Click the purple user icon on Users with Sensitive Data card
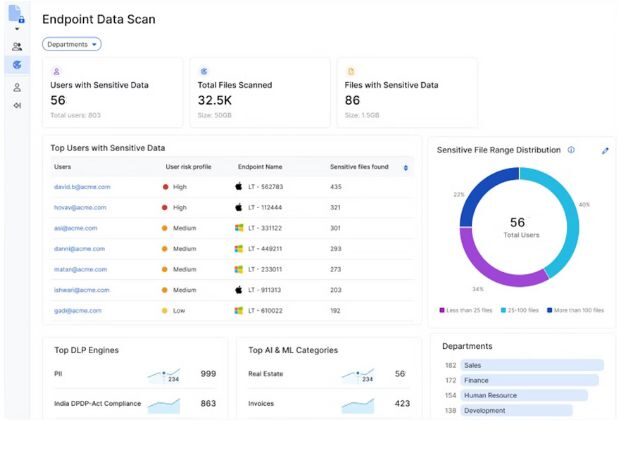The height and width of the screenshot is (449, 626). [56, 71]
